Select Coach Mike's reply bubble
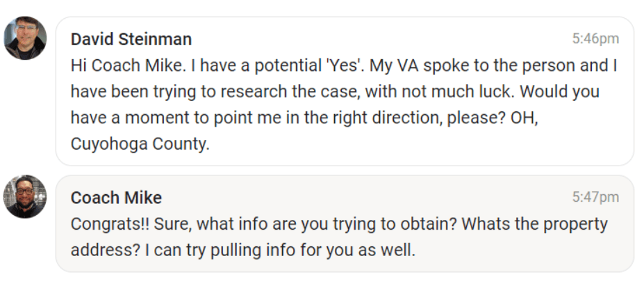This screenshot has width=644, height=286. click(x=345, y=223)
